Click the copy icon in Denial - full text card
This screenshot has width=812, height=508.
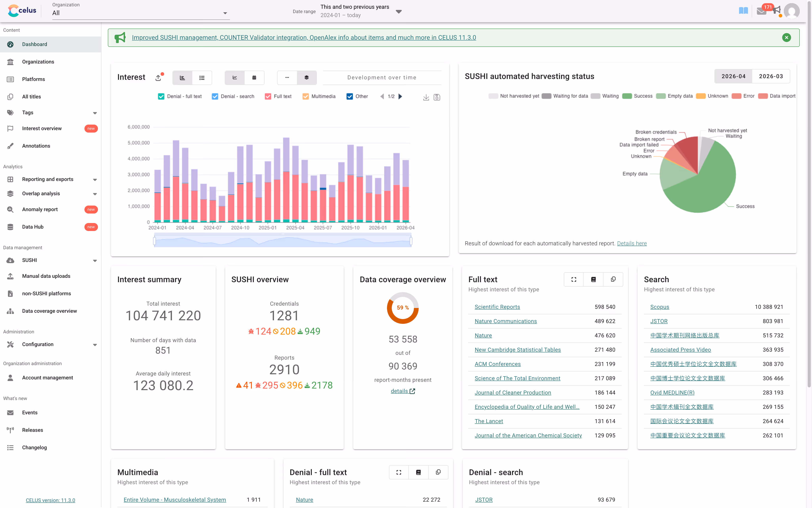pos(438,472)
